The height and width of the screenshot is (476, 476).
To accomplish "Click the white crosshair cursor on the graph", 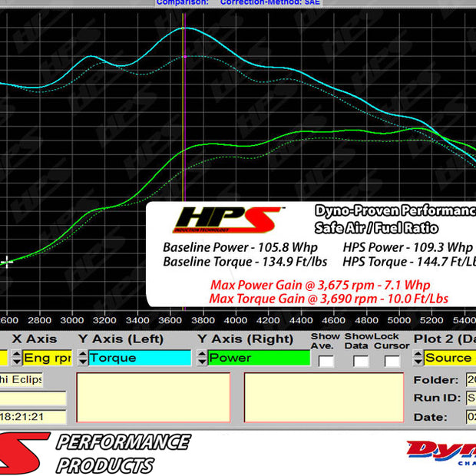I will click(x=7, y=262).
